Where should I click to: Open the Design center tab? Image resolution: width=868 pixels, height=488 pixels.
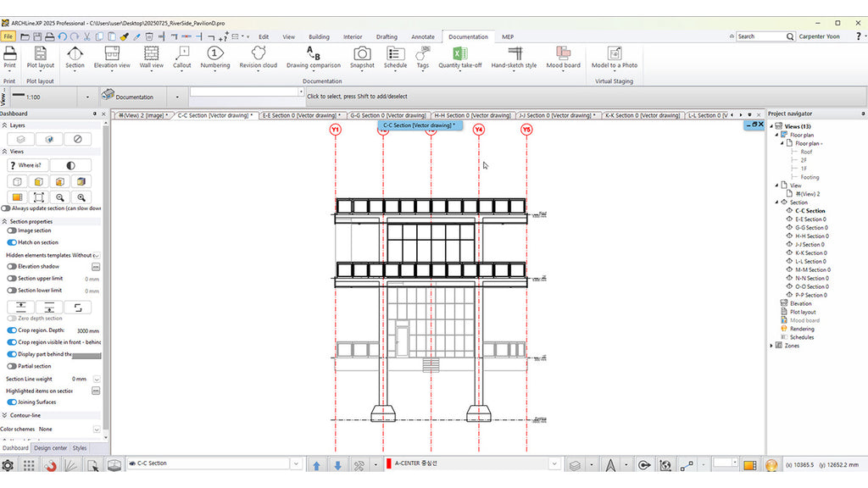pos(50,448)
